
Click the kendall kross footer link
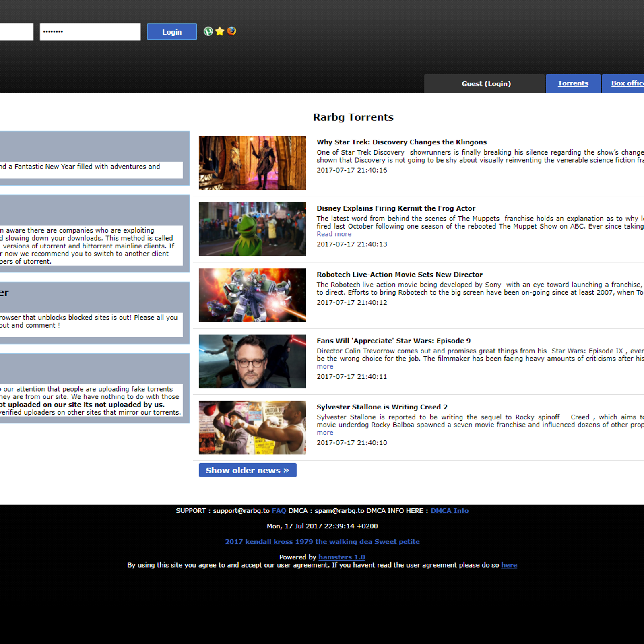(269, 542)
